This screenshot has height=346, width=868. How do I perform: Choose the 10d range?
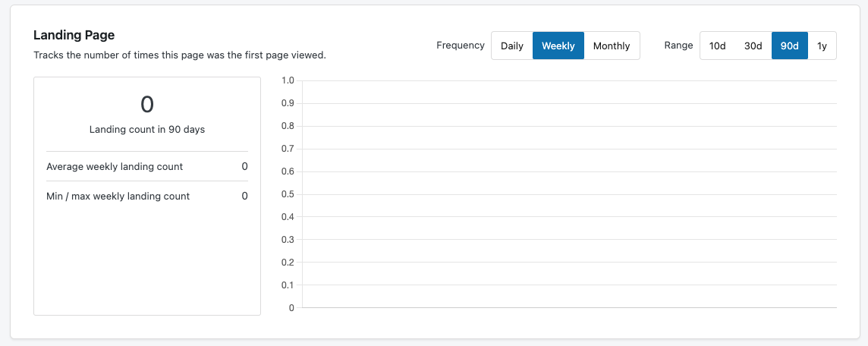pyautogui.click(x=717, y=46)
